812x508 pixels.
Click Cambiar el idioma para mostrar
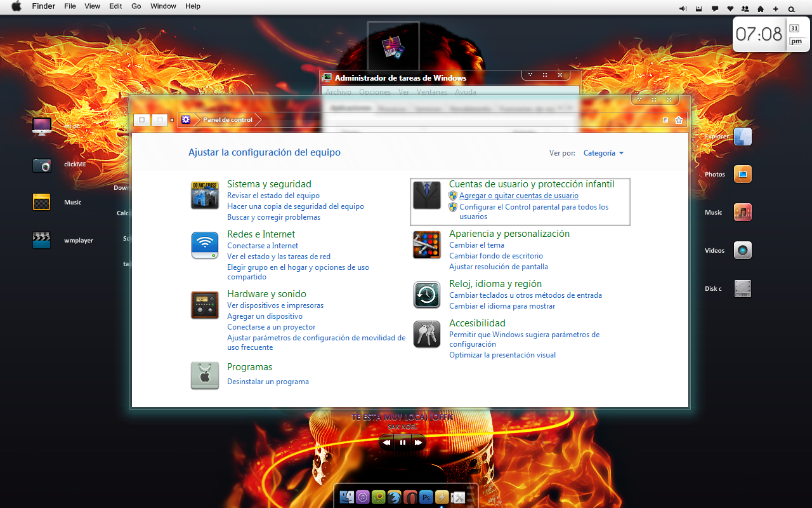[x=502, y=306]
